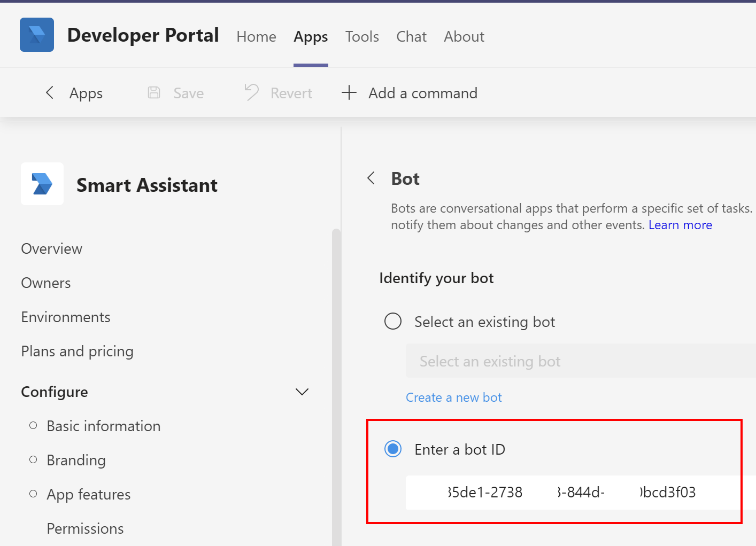The height and width of the screenshot is (546, 756).
Task: Open the Home tab
Action: [256, 36]
